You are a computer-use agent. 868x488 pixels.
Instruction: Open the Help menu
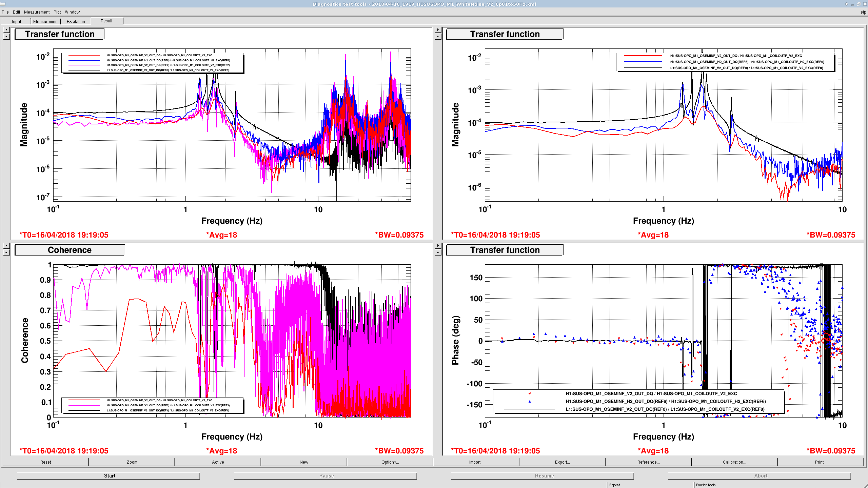coord(862,12)
